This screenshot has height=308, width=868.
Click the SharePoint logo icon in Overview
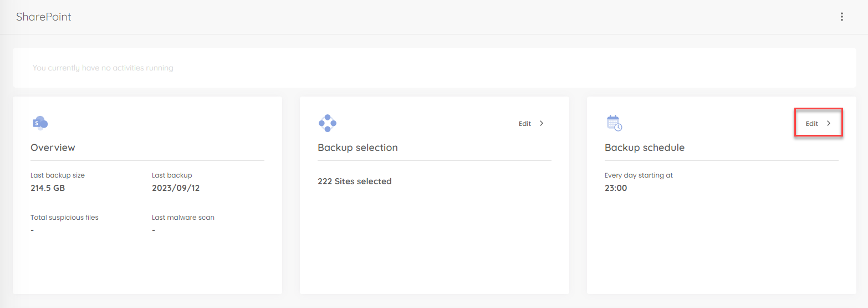tap(40, 123)
